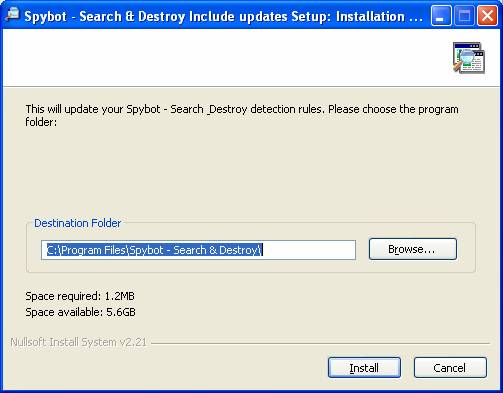Screen dimensions: 503x393
Task: Click the Spybot installer header icon
Action: coord(469,57)
